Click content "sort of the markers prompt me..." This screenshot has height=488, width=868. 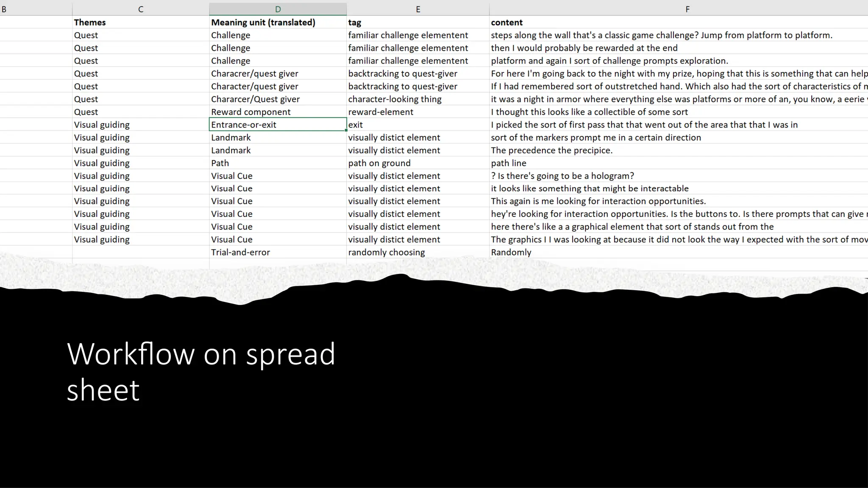coord(679,138)
